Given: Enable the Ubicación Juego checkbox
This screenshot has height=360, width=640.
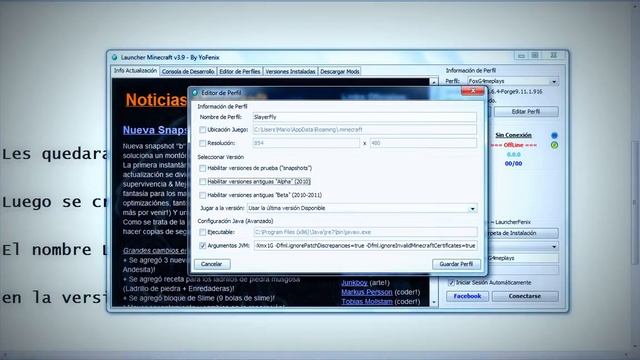Looking at the screenshot, I should pos(202,130).
